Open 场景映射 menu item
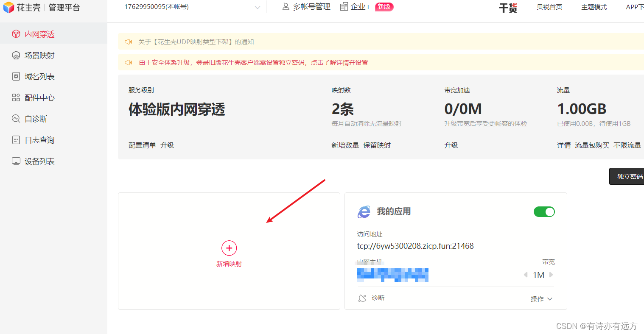The height and width of the screenshot is (334, 644). [x=53, y=55]
